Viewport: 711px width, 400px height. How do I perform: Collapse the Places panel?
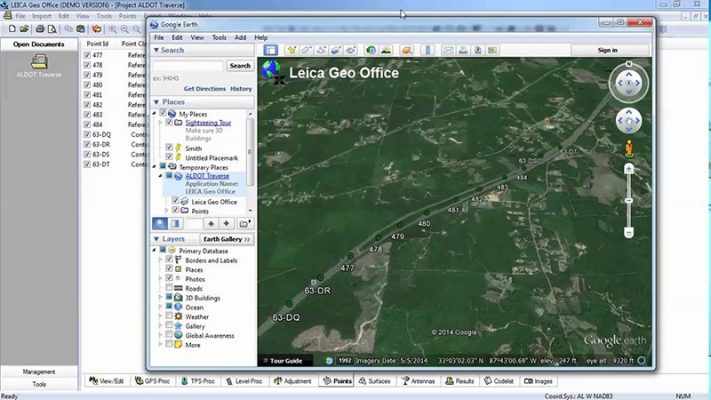pyautogui.click(x=156, y=102)
